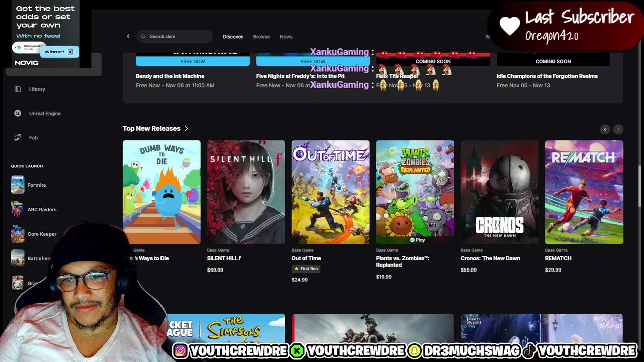Screen dimensions: 644x362
Task: Click the Play badge on Plants vs. Zombies cover
Action: (417, 240)
